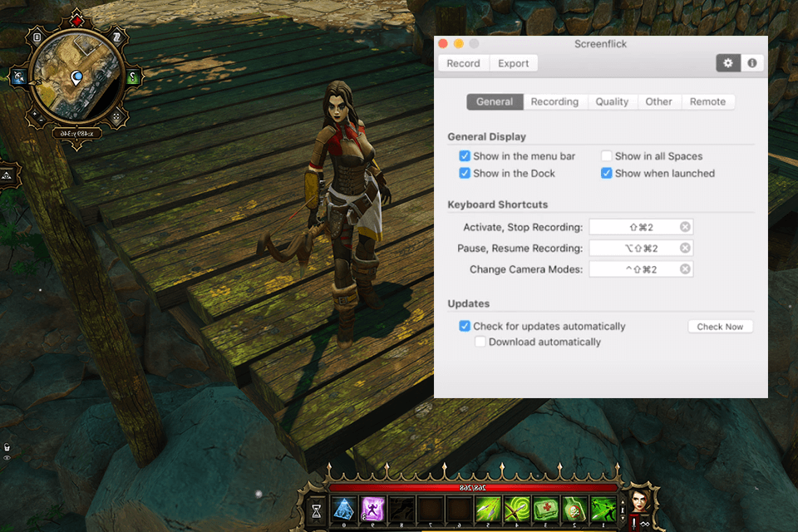
Task: Select the multiple arrows volley skill
Action: [488, 509]
